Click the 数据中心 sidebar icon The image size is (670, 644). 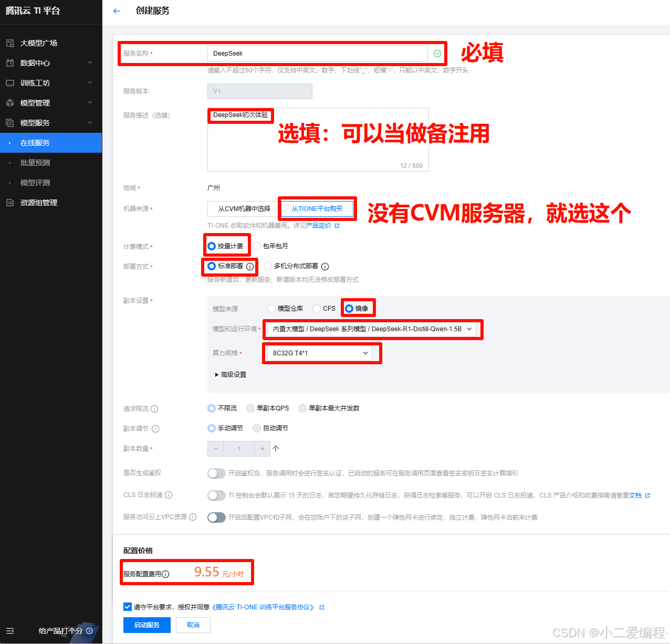10,63
